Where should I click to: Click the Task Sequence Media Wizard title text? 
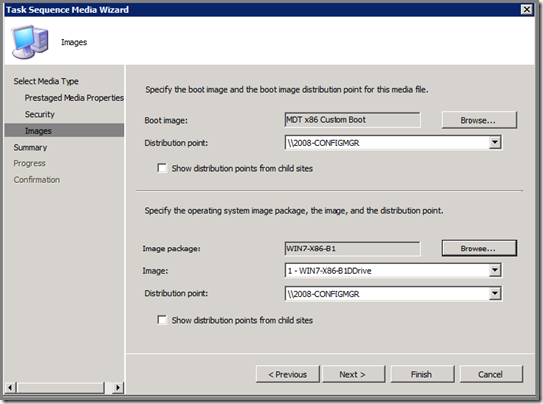tap(68, 10)
